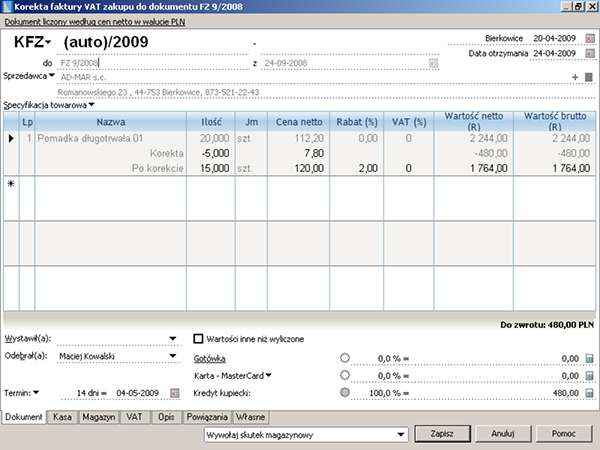This screenshot has width=600, height=450.
Task: Open calculator icon for Gotówka amount
Action: (589, 357)
